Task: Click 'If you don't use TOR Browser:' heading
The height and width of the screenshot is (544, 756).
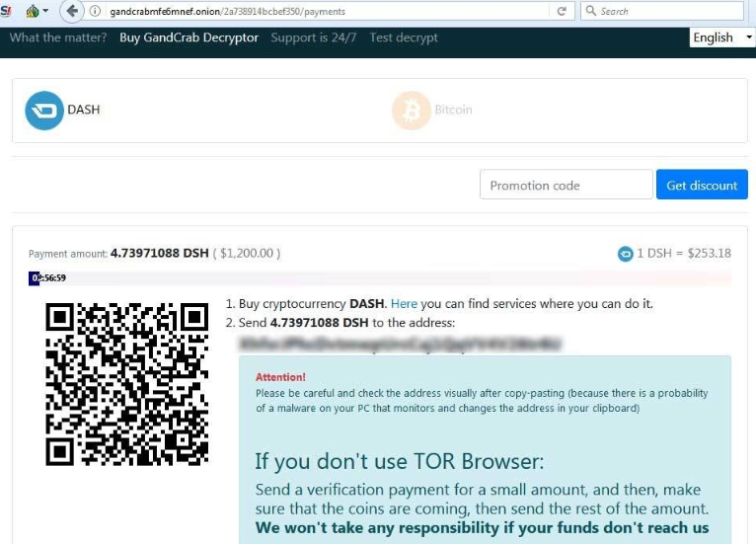Action: [x=399, y=461]
